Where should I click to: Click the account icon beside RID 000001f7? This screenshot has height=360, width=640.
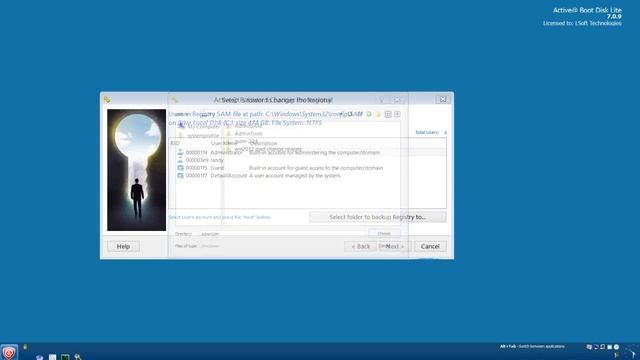[x=180, y=176]
